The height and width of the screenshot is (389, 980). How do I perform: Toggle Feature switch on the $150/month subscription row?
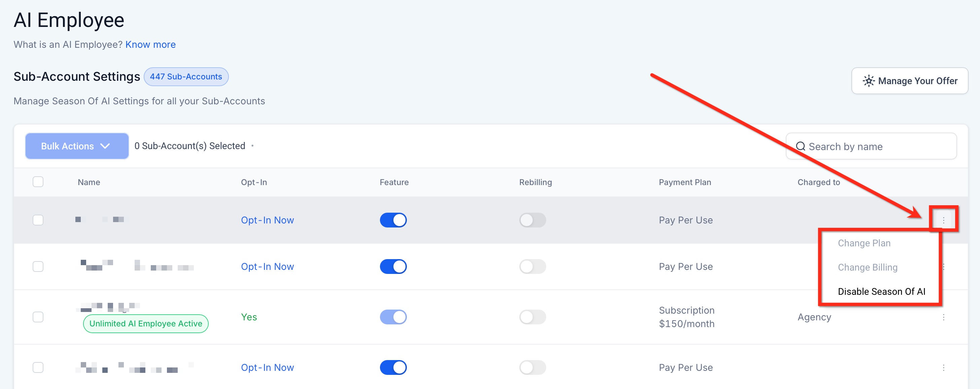tap(393, 317)
